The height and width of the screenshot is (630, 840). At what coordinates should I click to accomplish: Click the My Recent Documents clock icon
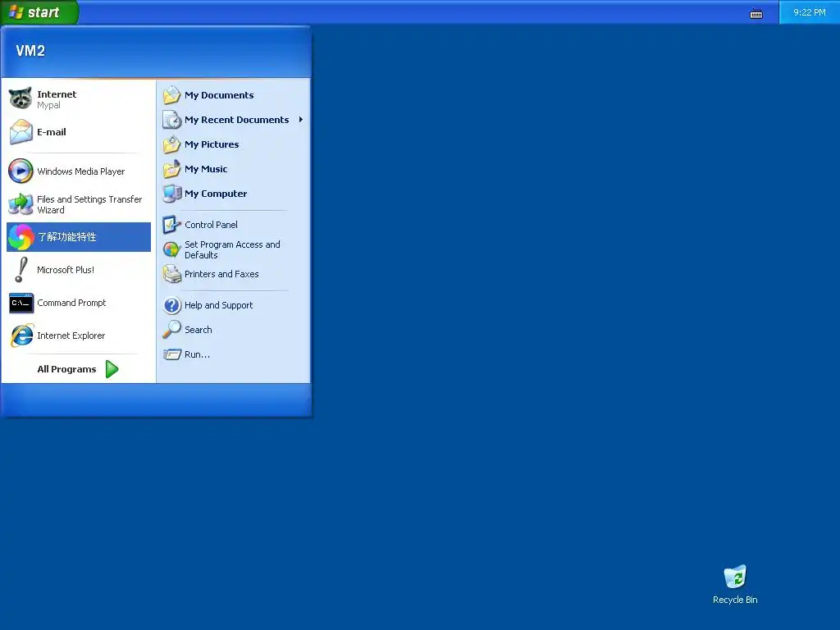(171, 120)
